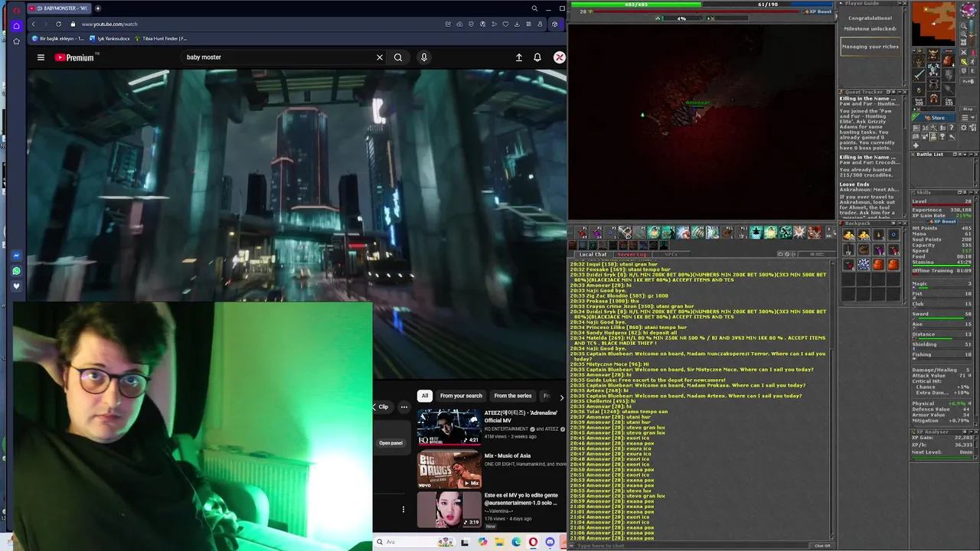This screenshot has height=551, width=980.
Task: Click Windows taskbar search 'Ara' field
Action: (414, 542)
